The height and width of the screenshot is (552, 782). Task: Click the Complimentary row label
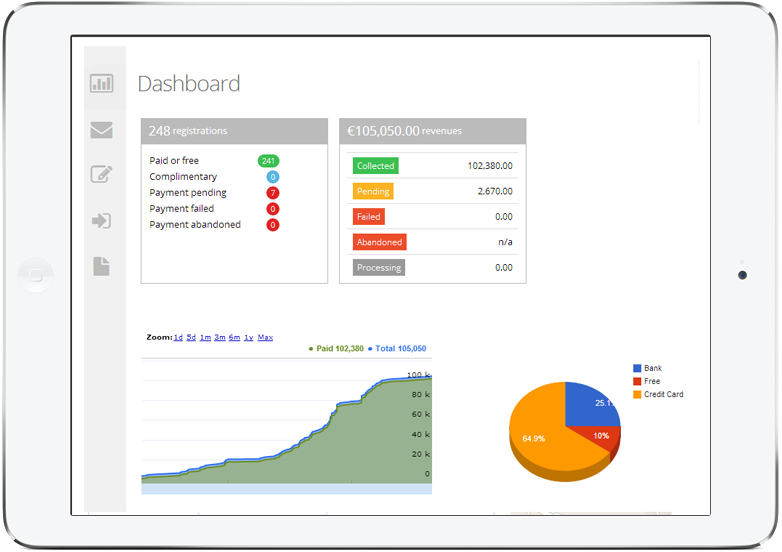coord(183,177)
